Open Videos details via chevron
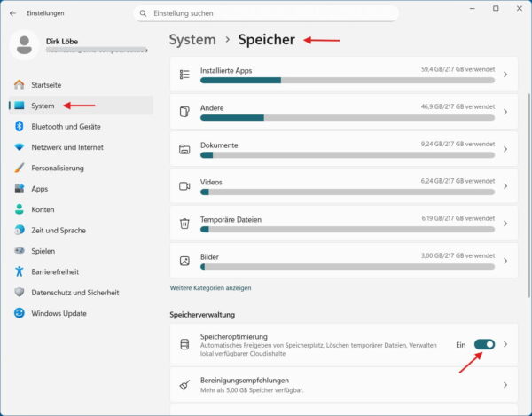Viewport: 532px width, 416px height. point(505,186)
